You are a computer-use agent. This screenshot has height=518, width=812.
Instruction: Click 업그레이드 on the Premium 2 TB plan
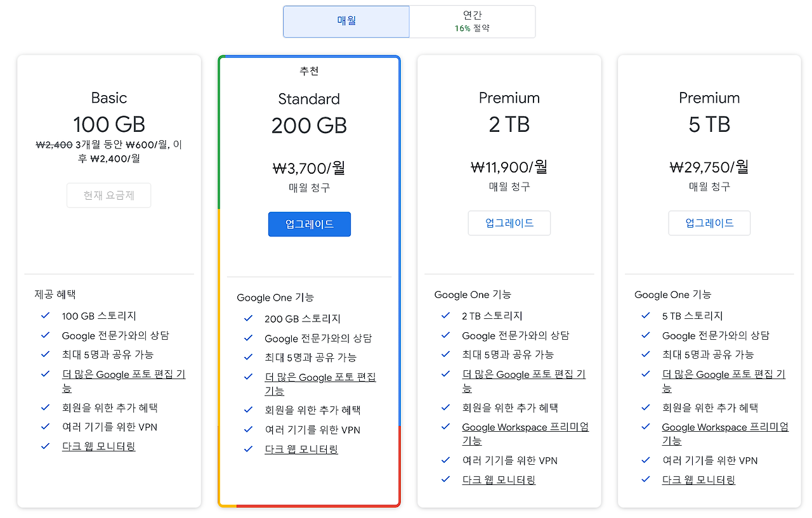tap(509, 223)
